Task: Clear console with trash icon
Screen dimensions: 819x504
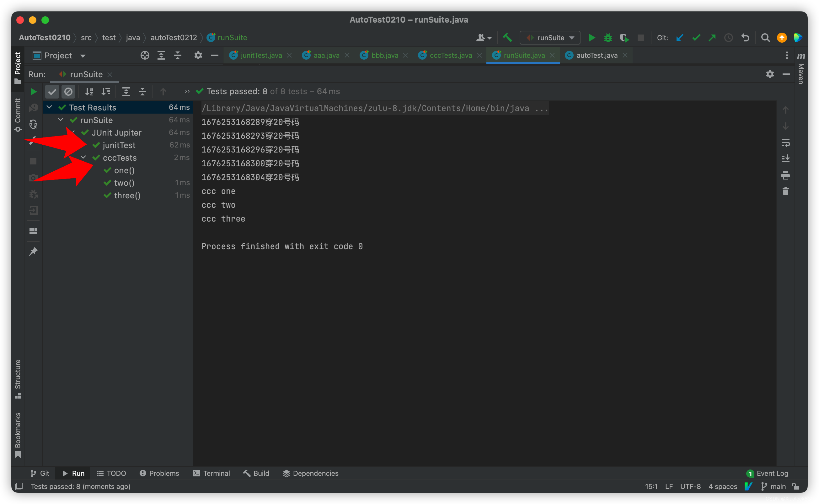Action: point(785,191)
